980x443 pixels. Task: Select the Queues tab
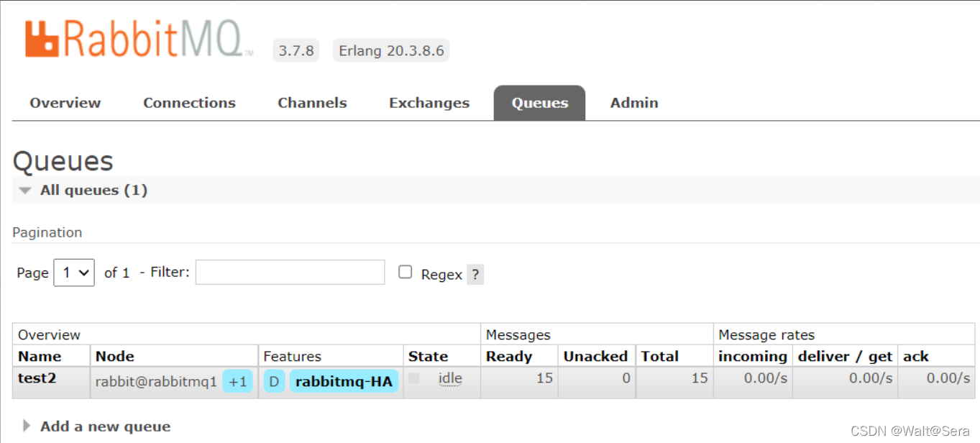coord(539,103)
